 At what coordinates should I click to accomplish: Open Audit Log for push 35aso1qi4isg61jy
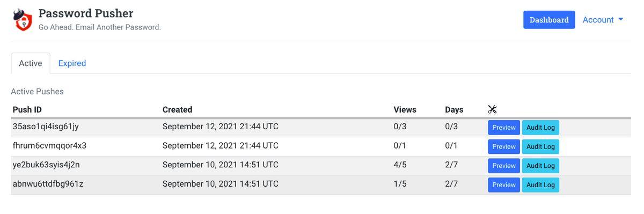pos(540,128)
